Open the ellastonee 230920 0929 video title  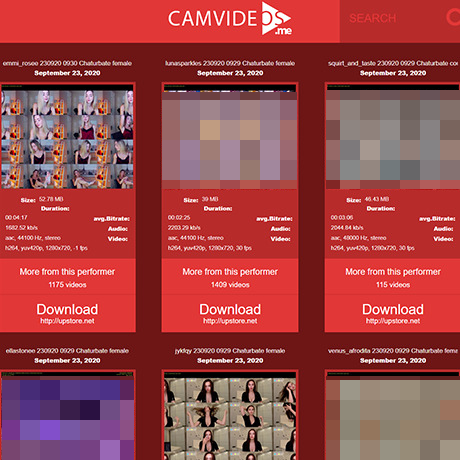[x=67, y=351]
